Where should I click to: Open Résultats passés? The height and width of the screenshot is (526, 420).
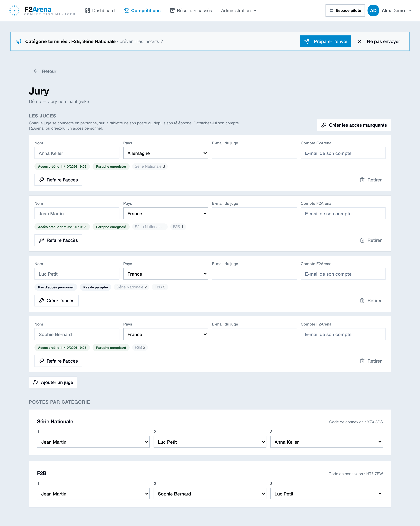point(191,11)
